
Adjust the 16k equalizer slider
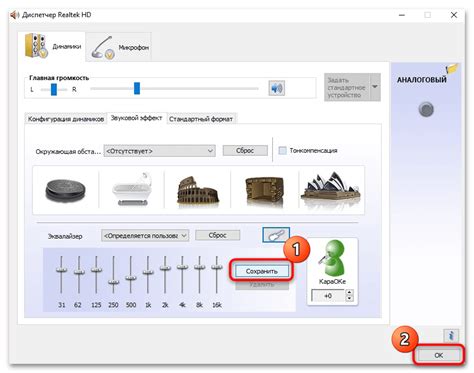coord(217,267)
